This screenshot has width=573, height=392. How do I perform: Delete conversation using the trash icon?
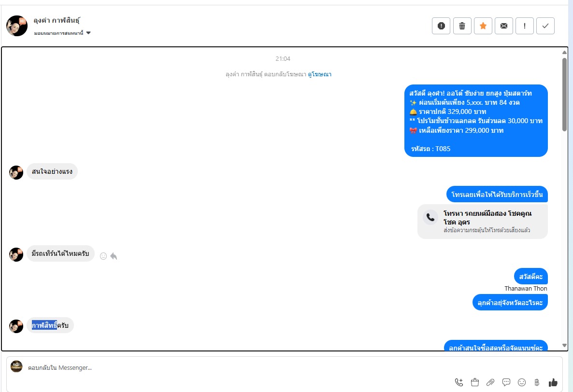[462, 26]
